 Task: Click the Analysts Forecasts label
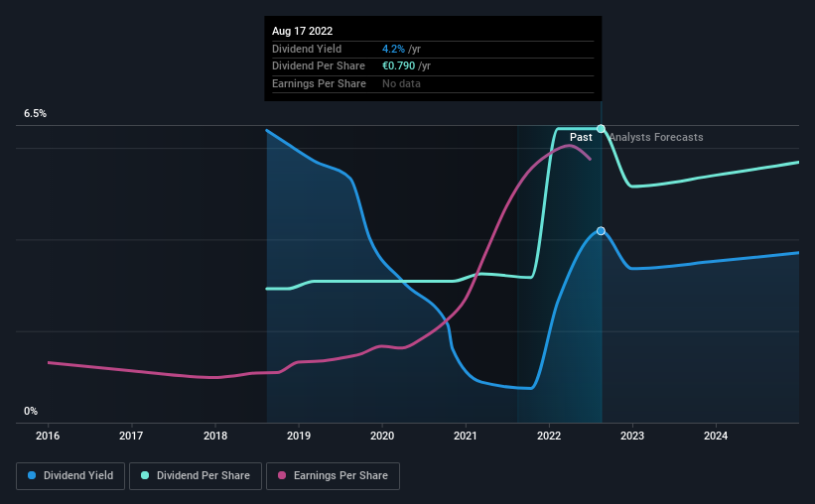(x=656, y=137)
